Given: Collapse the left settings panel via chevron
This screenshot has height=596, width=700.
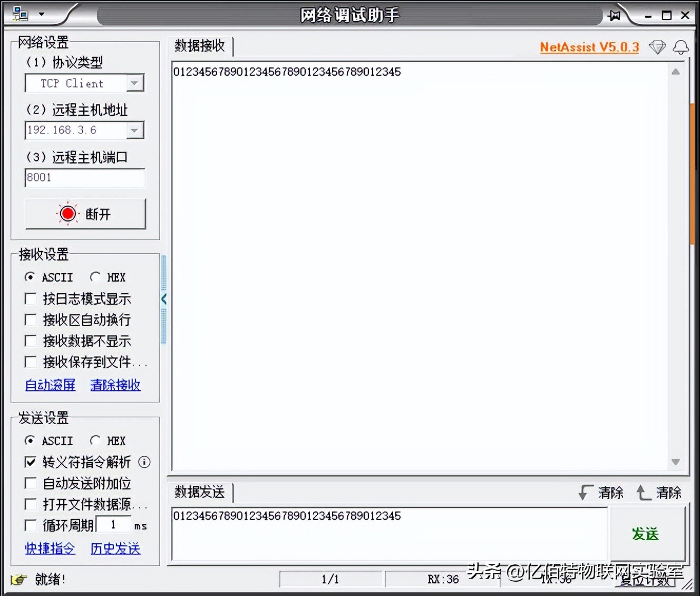Looking at the screenshot, I should click(164, 299).
